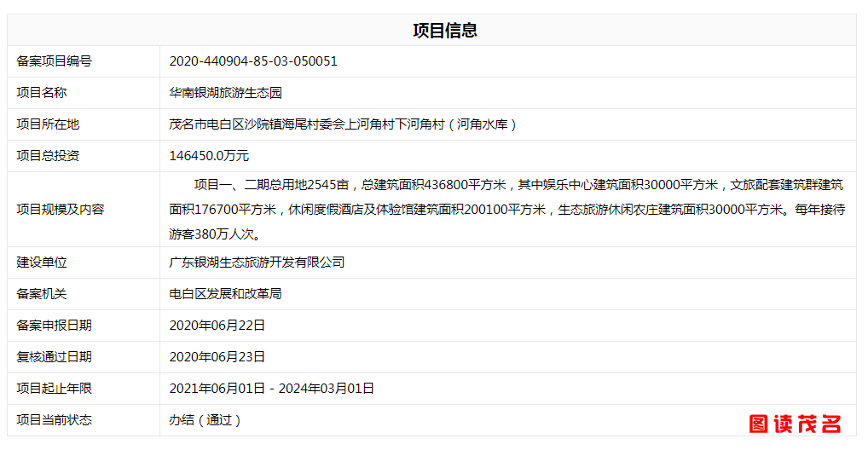
Task: Select the 项目规模及内容 label cell
Action: (x=84, y=209)
